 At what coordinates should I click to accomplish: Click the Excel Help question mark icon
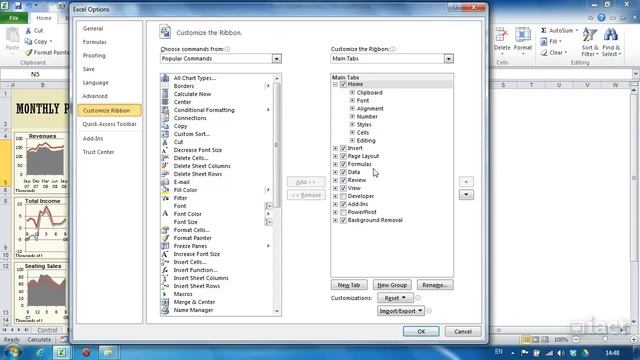tap(601, 18)
